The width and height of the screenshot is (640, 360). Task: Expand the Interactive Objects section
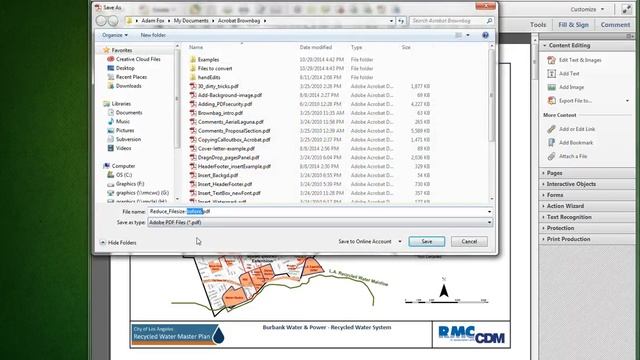(587, 184)
